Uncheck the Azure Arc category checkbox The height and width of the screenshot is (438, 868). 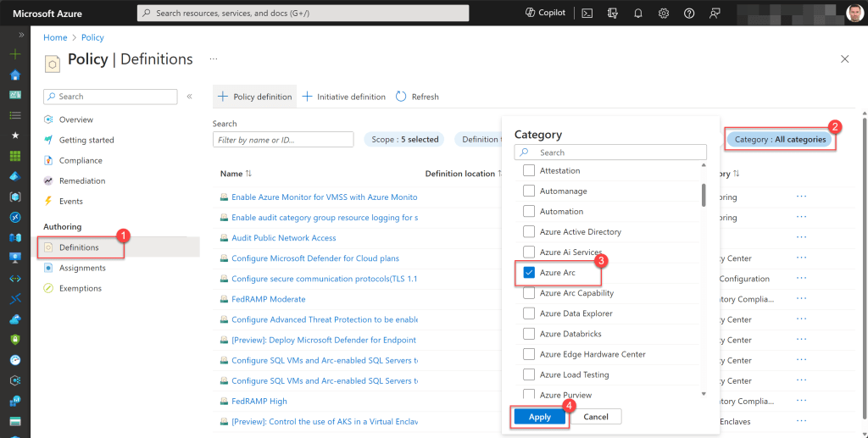tap(529, 273)
